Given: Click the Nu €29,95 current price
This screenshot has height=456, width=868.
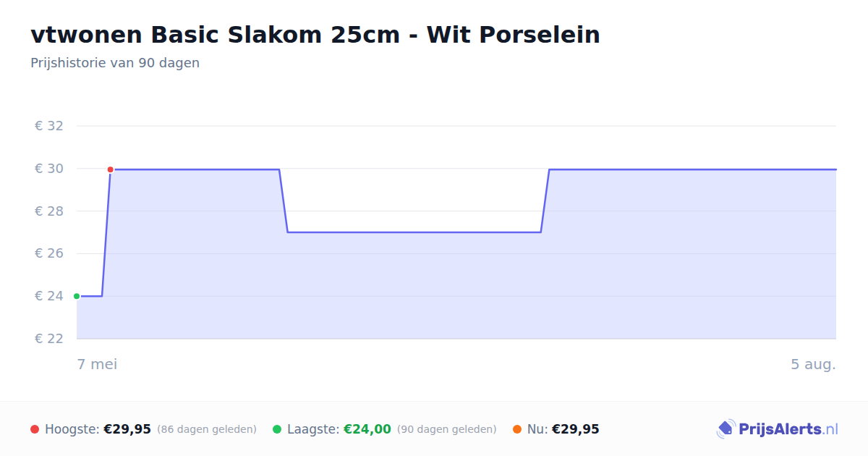Looking at the screenshot, I should pyautogui.click(x=576, y=429).
